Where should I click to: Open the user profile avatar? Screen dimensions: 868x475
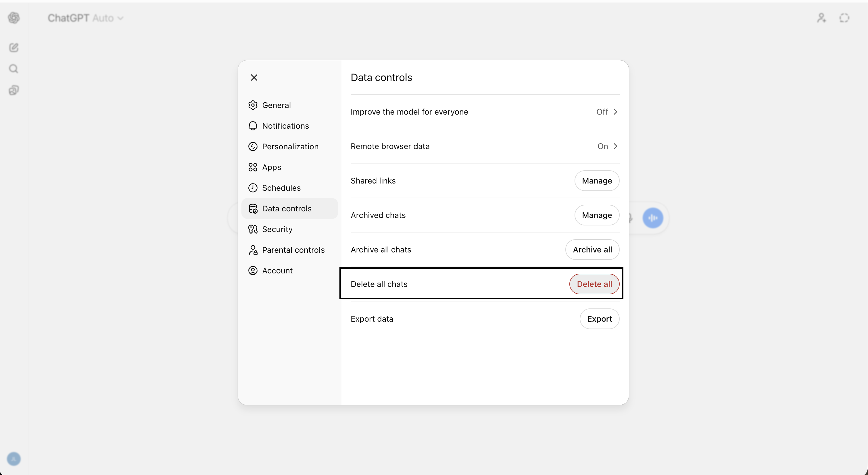(14, 459)
